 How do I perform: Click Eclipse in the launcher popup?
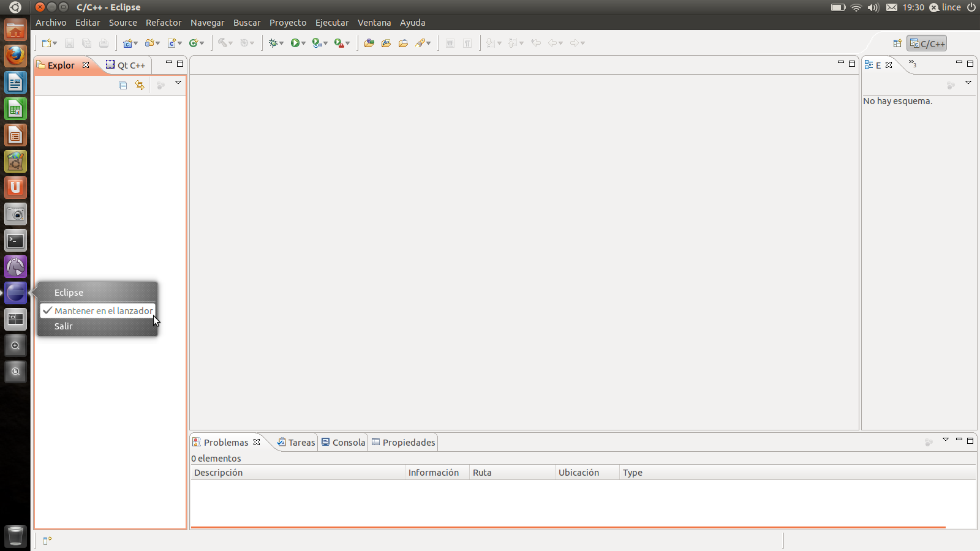click(69, 293)
